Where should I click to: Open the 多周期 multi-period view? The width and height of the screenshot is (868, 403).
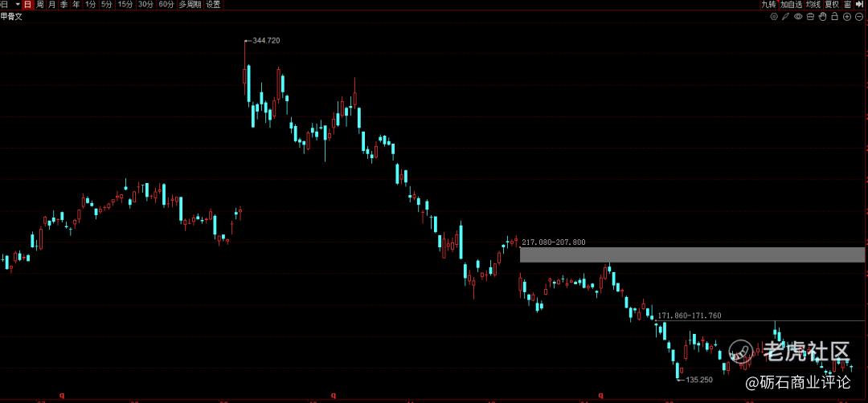coord(190,5)
